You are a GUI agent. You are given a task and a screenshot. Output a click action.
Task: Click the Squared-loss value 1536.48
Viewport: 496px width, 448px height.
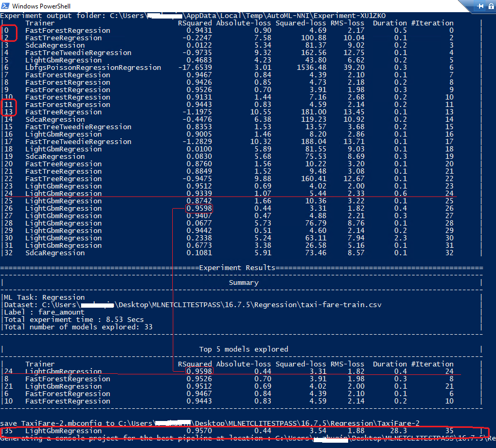[311, 68]
